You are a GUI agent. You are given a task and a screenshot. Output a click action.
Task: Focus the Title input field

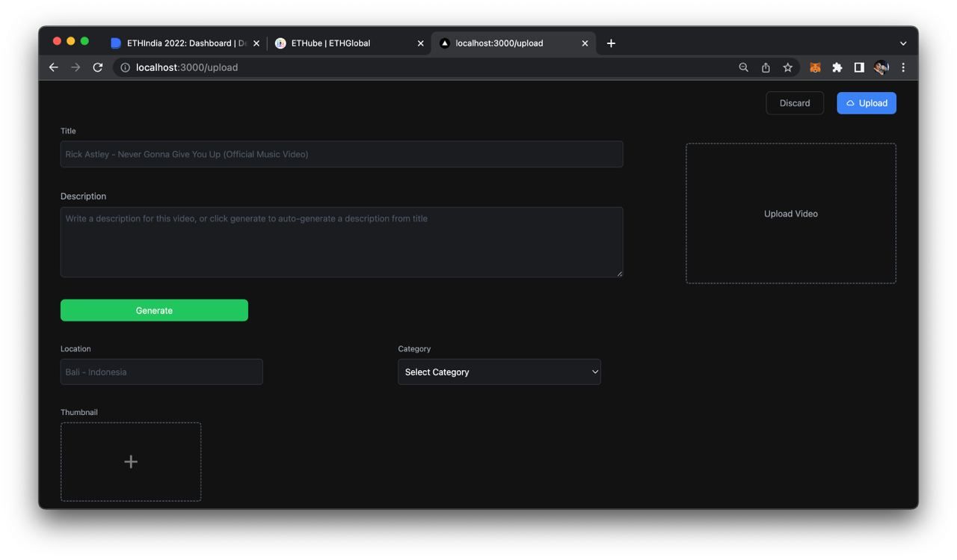pyautogui.click(x=342, y=154)
